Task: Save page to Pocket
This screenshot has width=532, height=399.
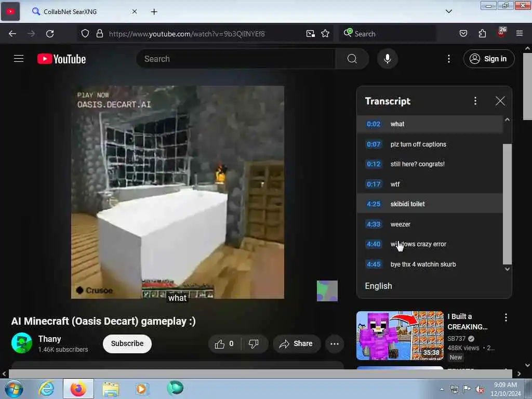Action: tap(463, 34)
